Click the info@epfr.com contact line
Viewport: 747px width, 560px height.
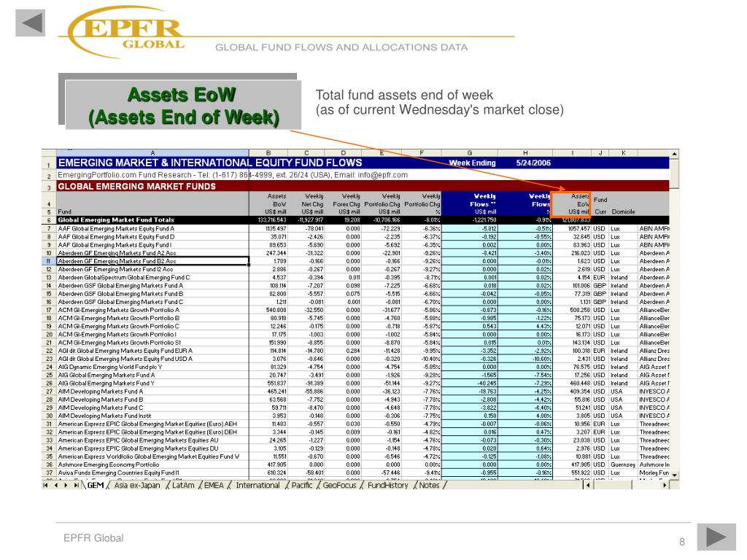tap(233, 175)
